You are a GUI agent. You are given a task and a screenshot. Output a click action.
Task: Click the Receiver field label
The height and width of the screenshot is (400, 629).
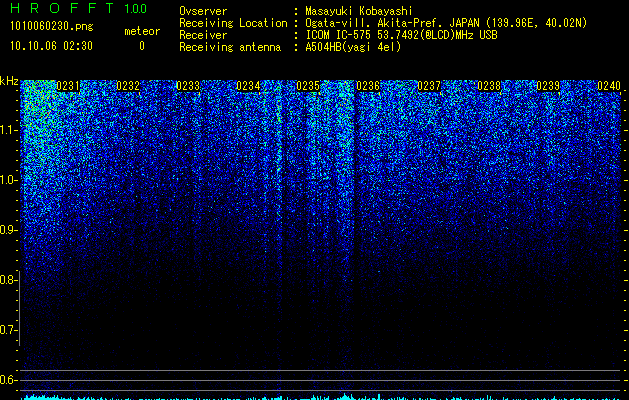[203, 35]
